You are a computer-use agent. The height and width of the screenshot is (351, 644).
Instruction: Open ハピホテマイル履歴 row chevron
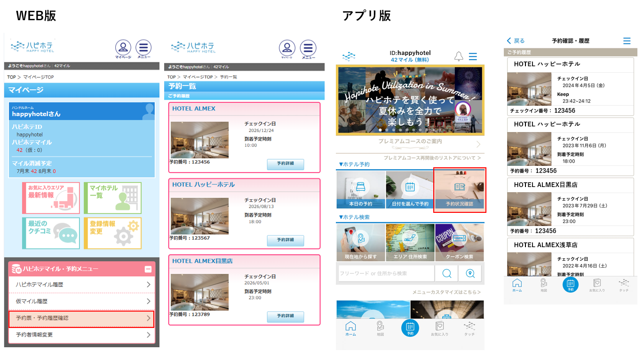point(148,284)
